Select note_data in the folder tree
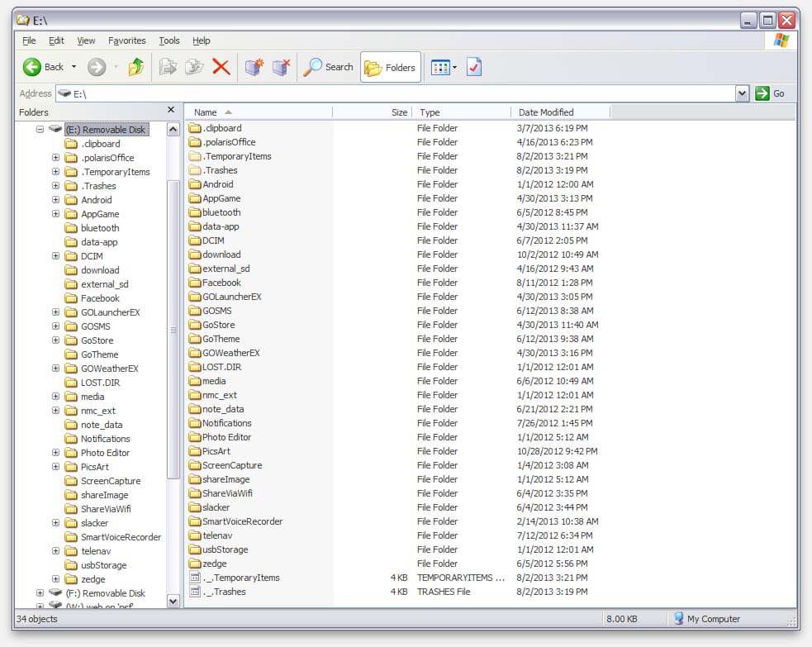 pos(102,424)
